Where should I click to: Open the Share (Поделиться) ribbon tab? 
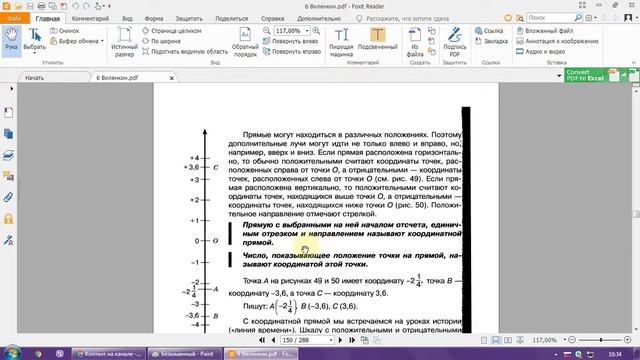[x=231, y=18]
